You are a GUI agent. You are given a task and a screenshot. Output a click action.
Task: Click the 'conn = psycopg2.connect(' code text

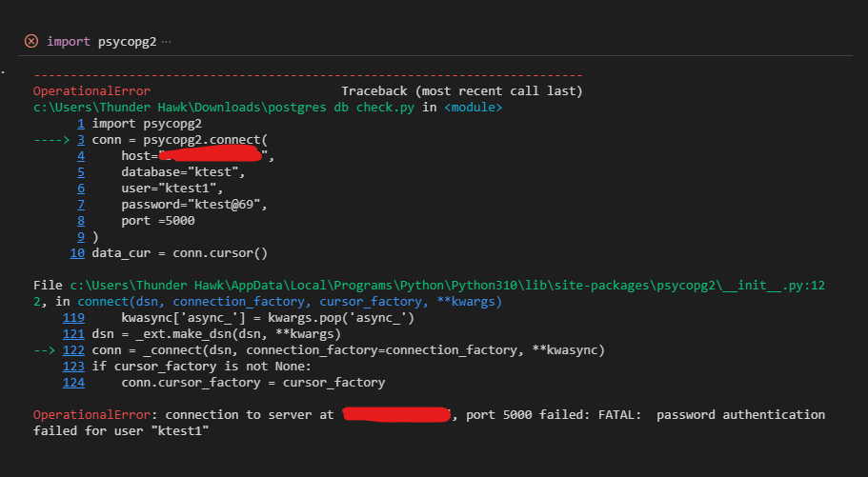point(180,140)
